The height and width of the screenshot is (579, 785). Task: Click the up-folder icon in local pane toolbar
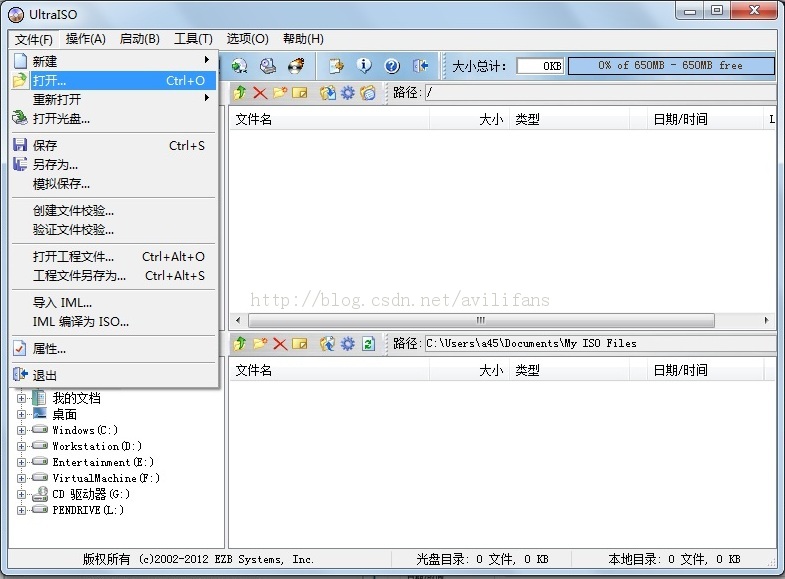[240, 343]
